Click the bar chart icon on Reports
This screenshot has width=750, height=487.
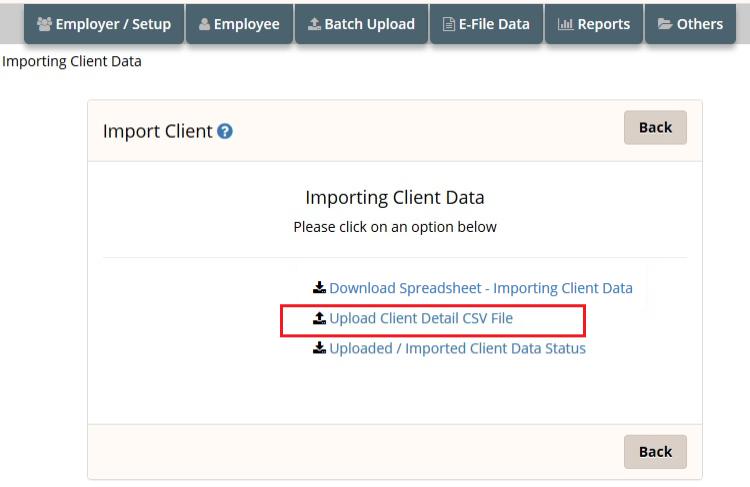565,24
